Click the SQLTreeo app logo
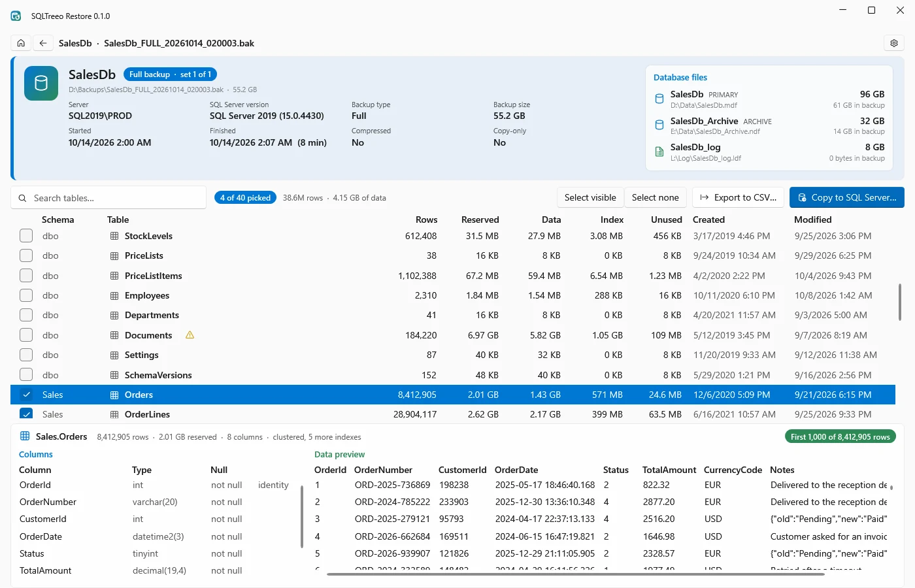915x588 pixels. [16, 16]
